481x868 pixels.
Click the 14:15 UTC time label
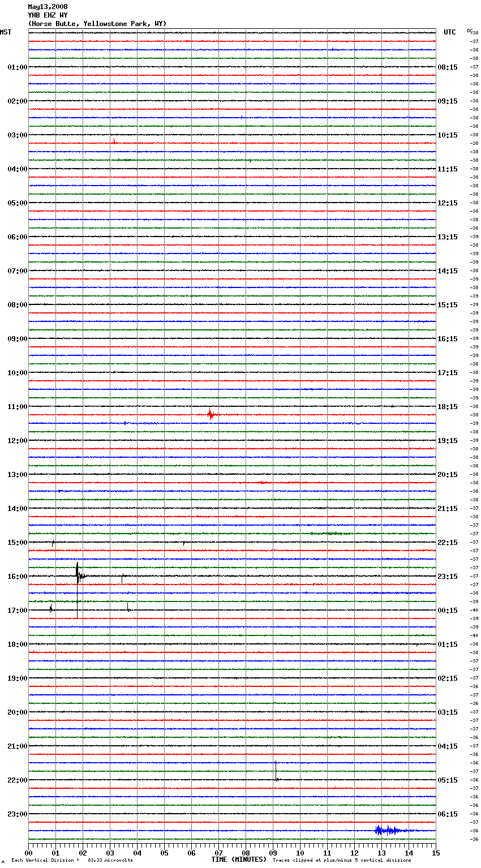click(x=448, y=271)
